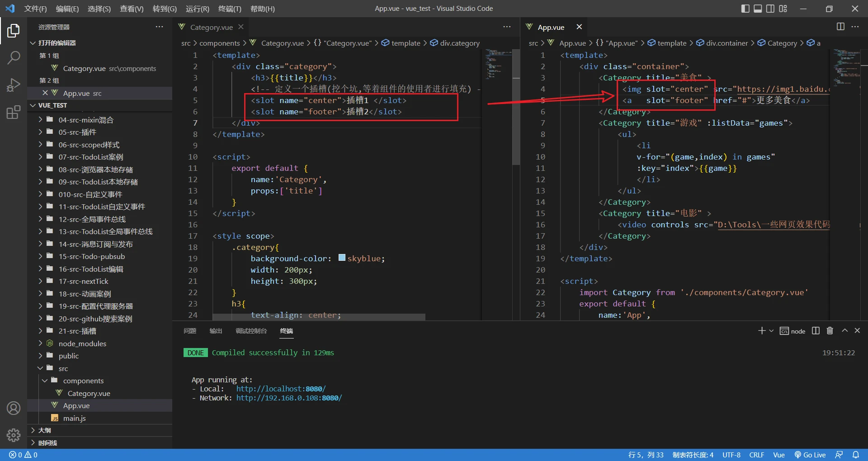Screen dimensions: 868x461
Task: Add a new terminal with plus icon
Action: point(762,331)
